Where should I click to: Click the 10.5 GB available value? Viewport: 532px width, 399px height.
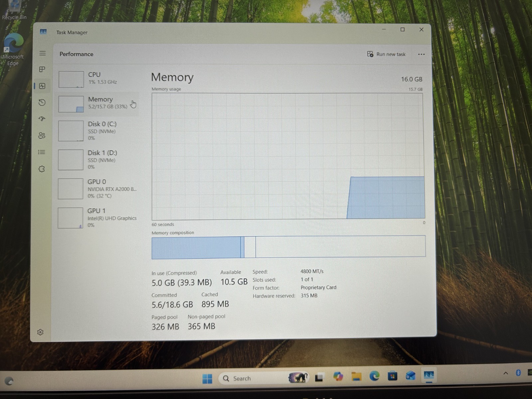point(234,282)
